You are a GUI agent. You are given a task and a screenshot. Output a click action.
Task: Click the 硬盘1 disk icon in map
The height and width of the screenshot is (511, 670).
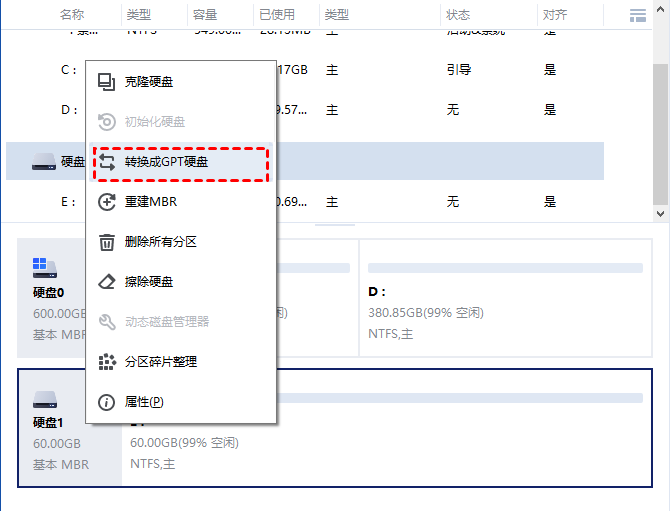tap(44, 399)
